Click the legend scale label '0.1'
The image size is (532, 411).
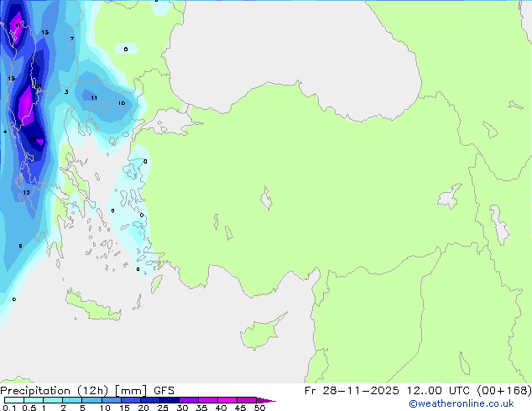9,408
